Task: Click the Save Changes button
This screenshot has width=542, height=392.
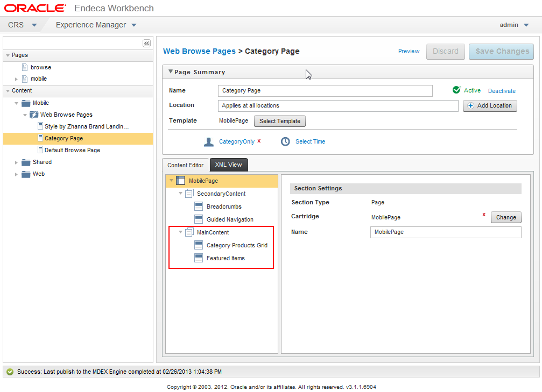Action: point(501,52)
